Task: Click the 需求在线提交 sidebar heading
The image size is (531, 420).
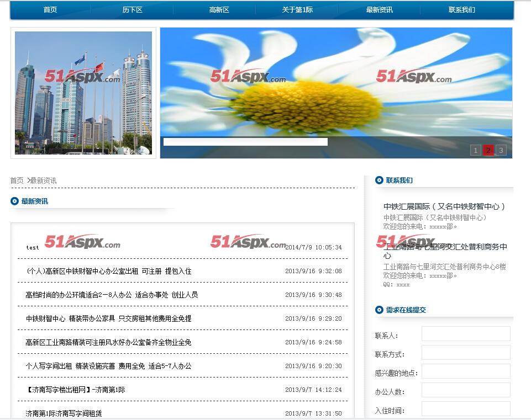Action: [406, 310]
